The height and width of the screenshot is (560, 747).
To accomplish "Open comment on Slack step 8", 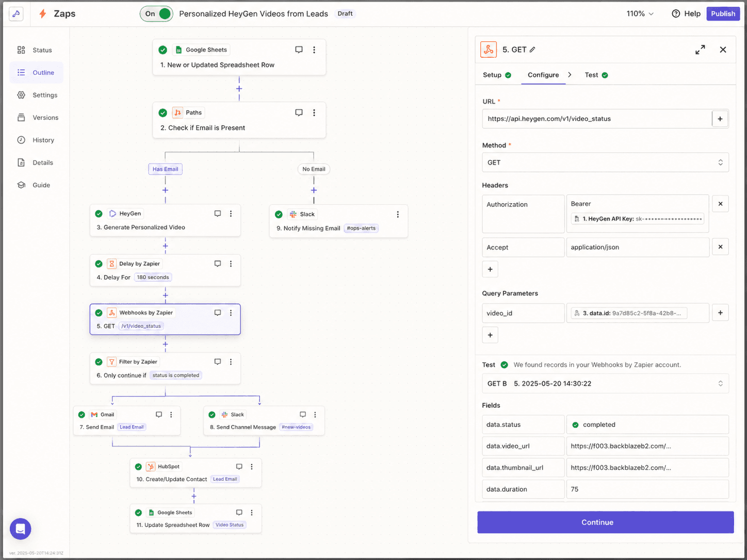I will pyautogui.click(x=303, y=415).
